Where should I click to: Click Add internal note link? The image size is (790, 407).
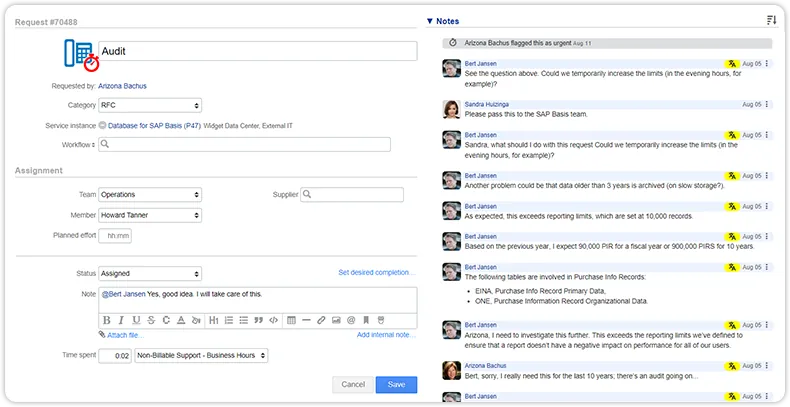pos(386,335)
